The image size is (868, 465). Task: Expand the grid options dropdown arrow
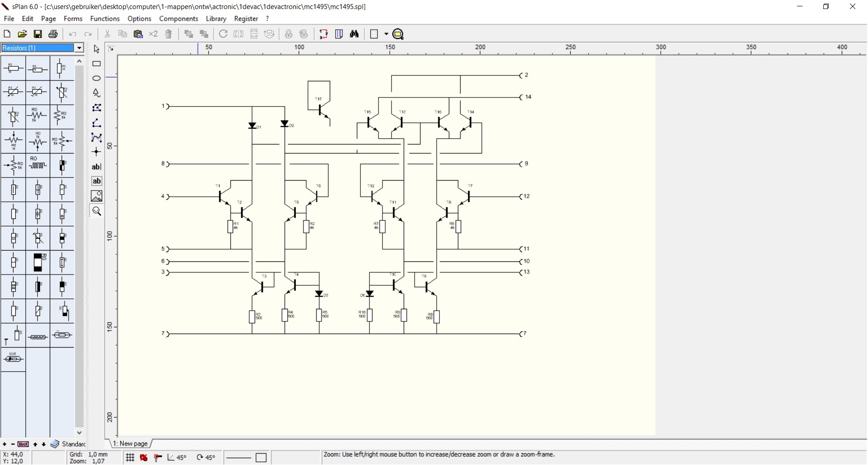click(386, 34)
